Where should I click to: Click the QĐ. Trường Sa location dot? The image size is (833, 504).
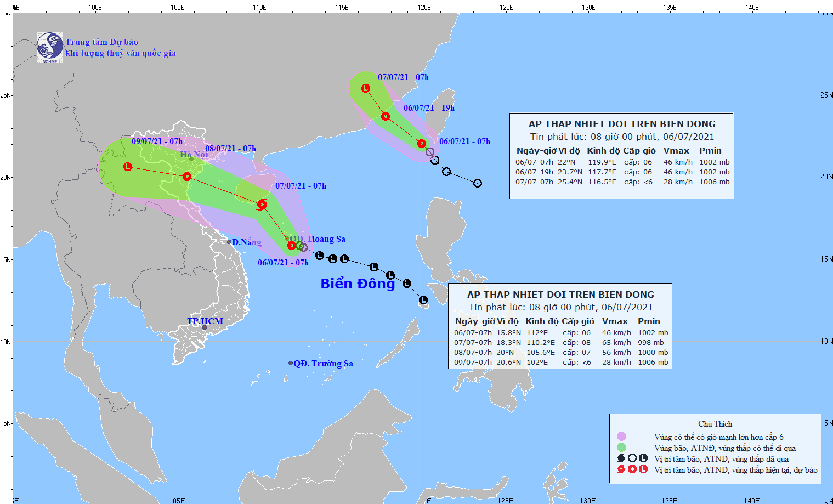(x=291, y=363)
